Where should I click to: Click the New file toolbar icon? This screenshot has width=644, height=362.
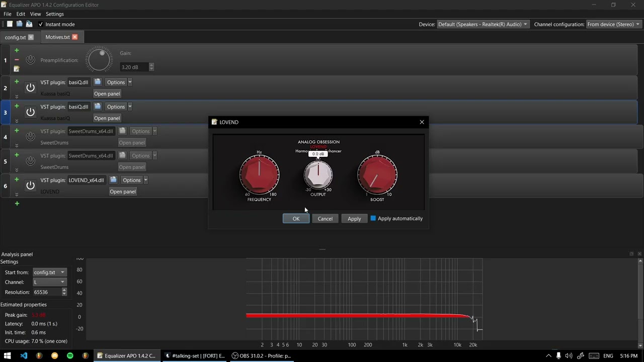tap(10, 24)
